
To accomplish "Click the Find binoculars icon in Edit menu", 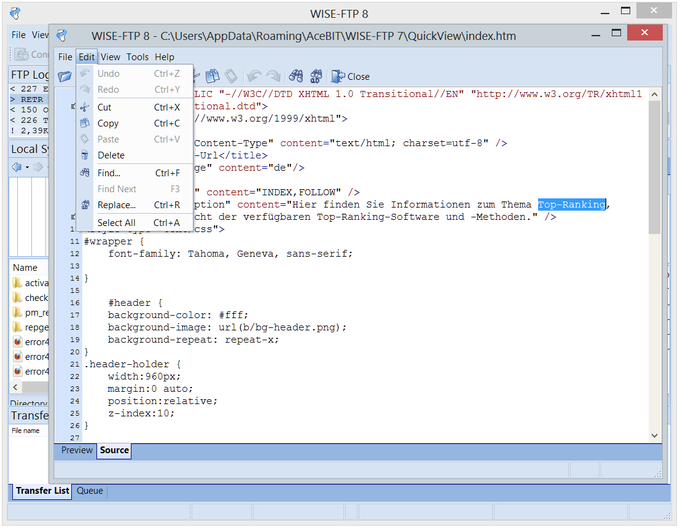I will point(85,173).
